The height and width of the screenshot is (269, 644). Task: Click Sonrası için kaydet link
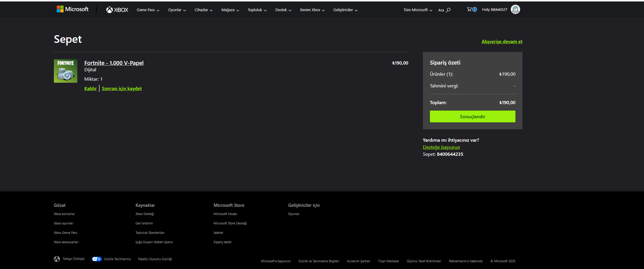[x=122, y=89]
